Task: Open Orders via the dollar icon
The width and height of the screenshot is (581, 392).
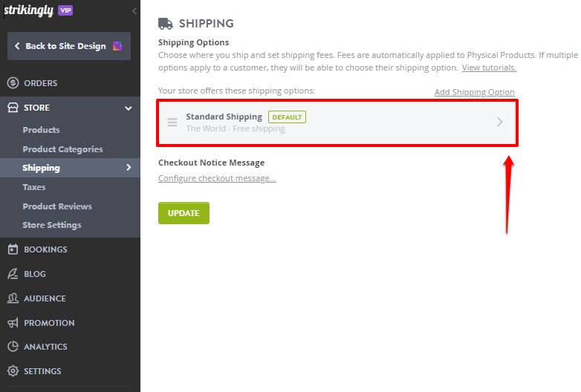Action: (13, 83)
